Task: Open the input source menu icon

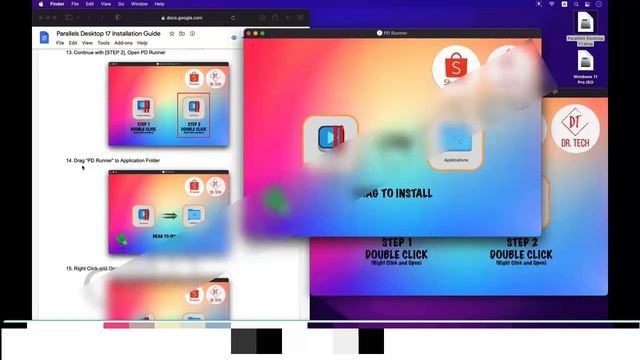Action: click(564, 4)
